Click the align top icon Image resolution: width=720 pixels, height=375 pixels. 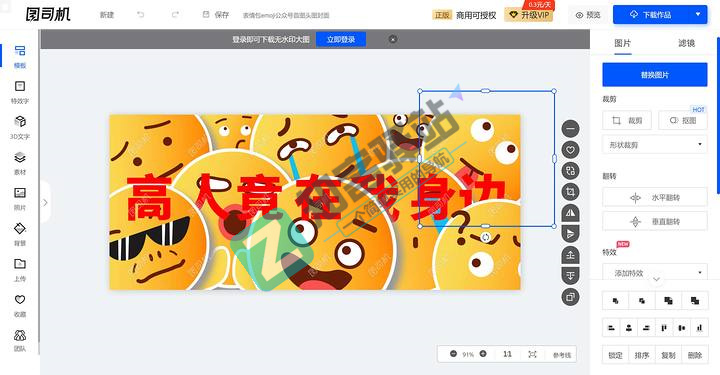click(664, 328)
